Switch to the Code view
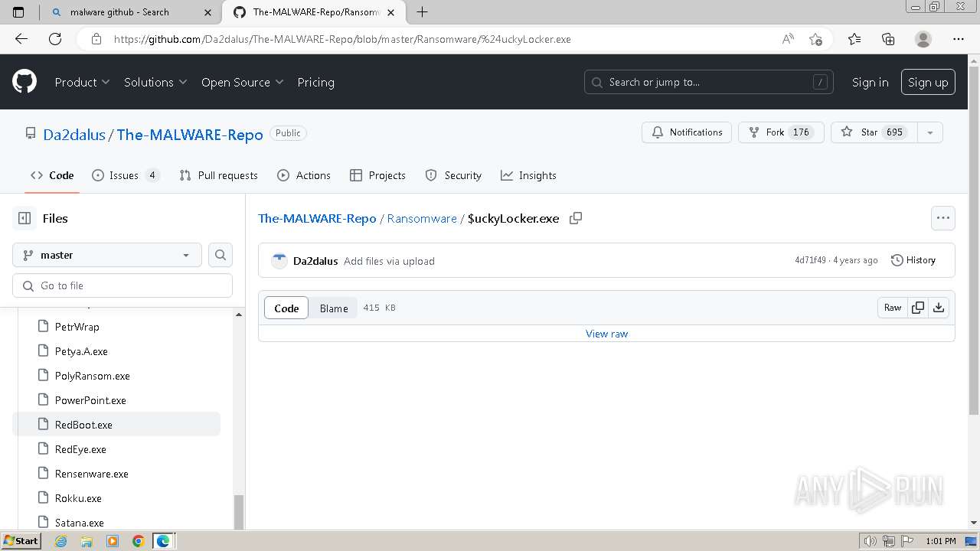 [x=286, y=308]
